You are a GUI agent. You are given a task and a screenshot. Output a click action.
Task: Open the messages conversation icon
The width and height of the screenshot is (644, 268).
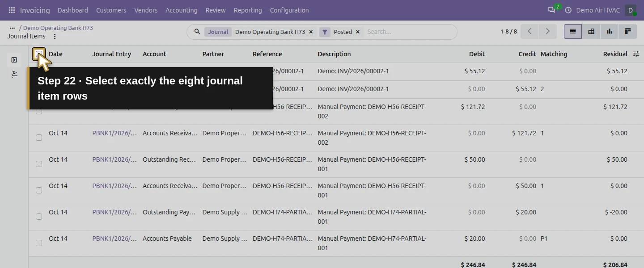click(x=551, y=10)
